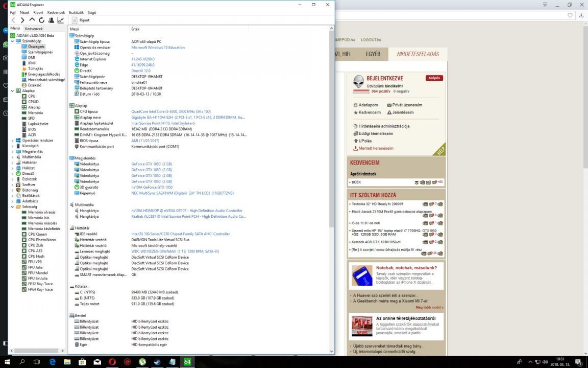Open Edge from the taskbar
Screen dimensions: 588x368
click(52, 362)
